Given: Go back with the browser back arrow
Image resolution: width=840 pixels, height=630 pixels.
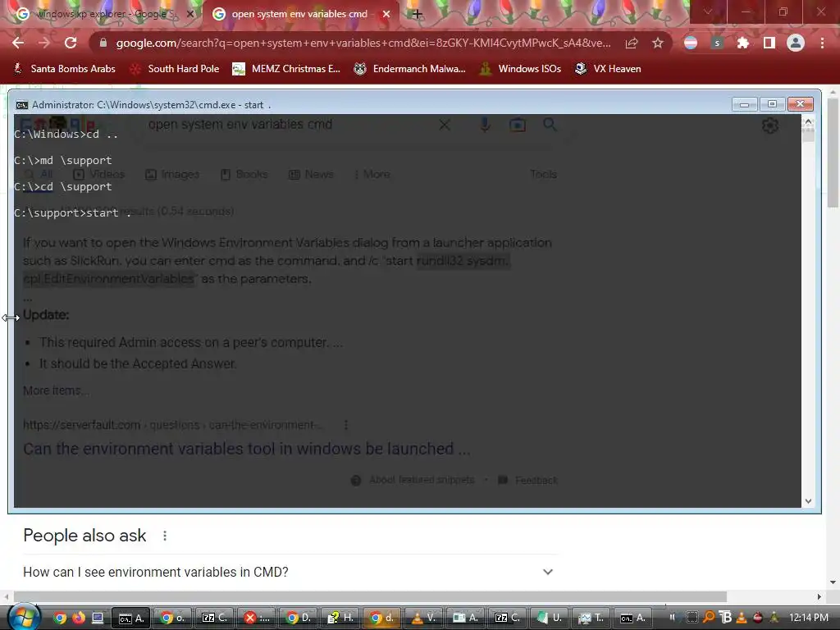Looking at the screenshot, I should pos(18,43).
